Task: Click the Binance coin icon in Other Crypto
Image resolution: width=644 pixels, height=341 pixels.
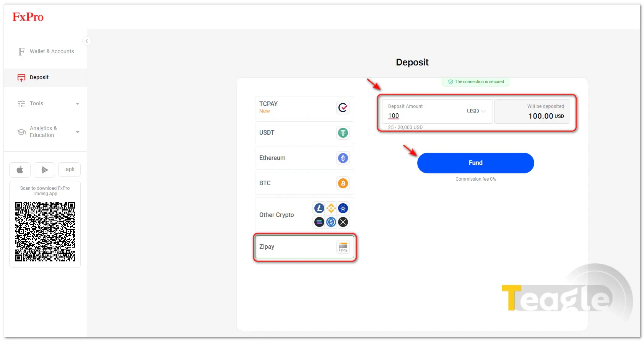Action: pos(331,208)
